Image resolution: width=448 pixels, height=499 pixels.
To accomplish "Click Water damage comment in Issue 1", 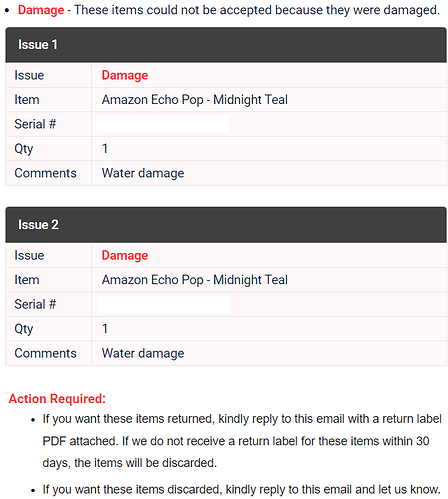I will [143, 173].
